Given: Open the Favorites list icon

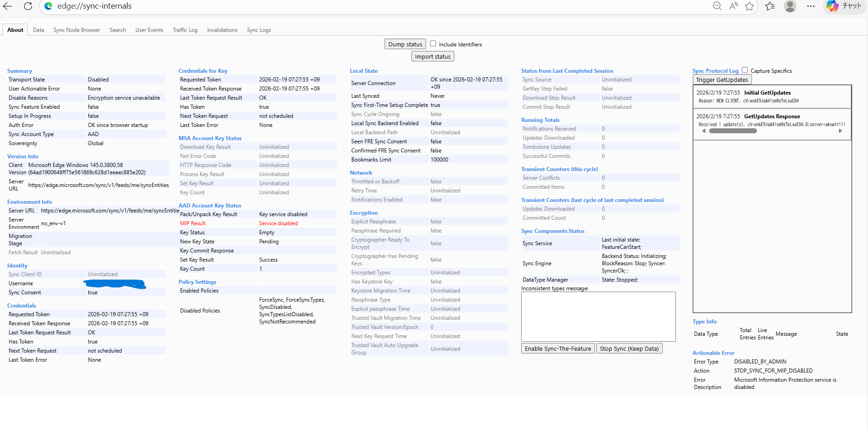Looking at the screenshot, I should (770, 6).
